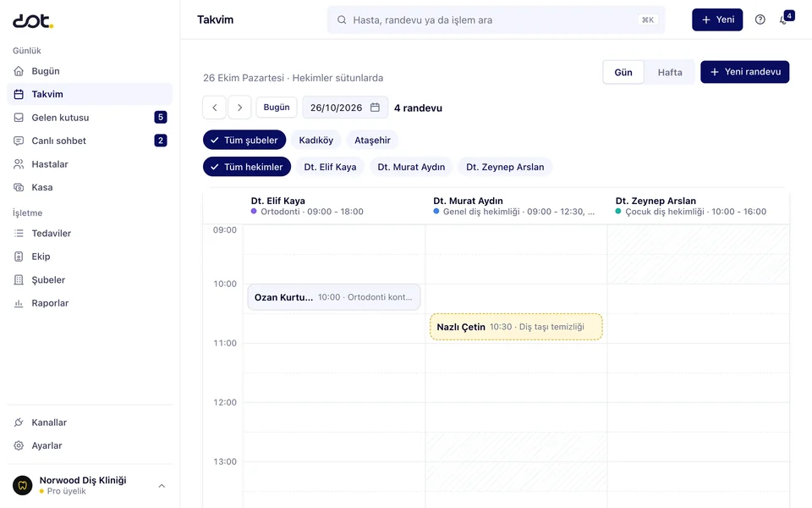Screen dimensions: 812x508
Task: Switch to Hafta view tab
Action: click(x=670, y=72)
